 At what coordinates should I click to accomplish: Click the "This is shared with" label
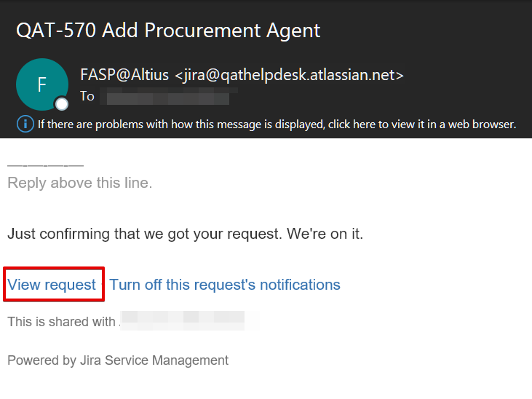tap(61, 322)
